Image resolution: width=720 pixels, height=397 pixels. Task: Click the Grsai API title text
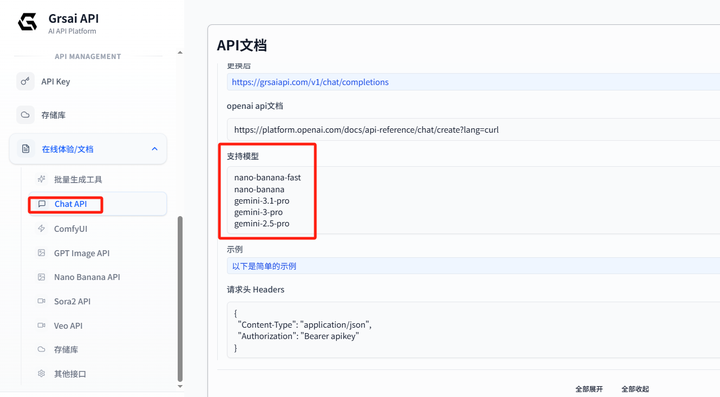coord(73,19)
